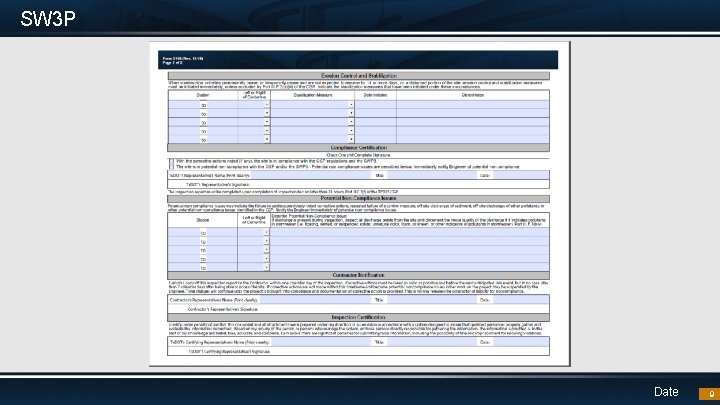Screen dimensions: 720x405
Task: Click the 'Date' footer text
Action: (666, 392)
